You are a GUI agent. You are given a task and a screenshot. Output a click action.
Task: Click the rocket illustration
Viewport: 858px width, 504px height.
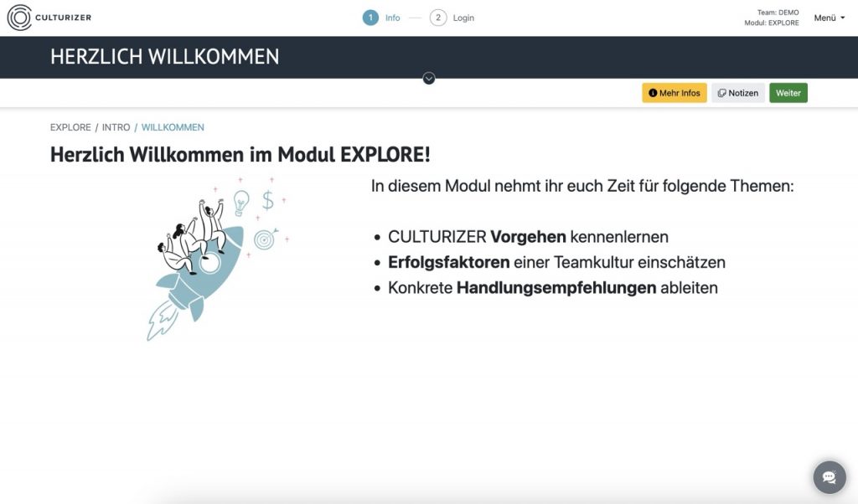218,259
